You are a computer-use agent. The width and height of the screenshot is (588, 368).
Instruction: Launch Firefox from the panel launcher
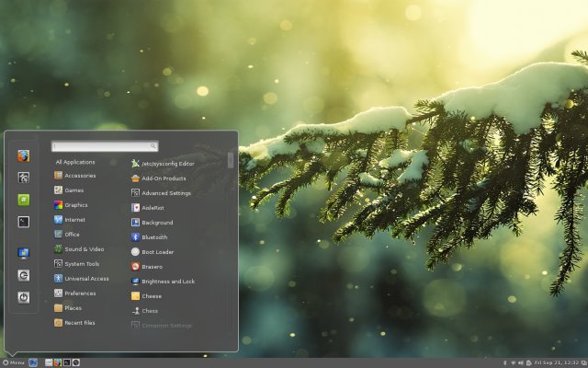click(x=58, y=362)
